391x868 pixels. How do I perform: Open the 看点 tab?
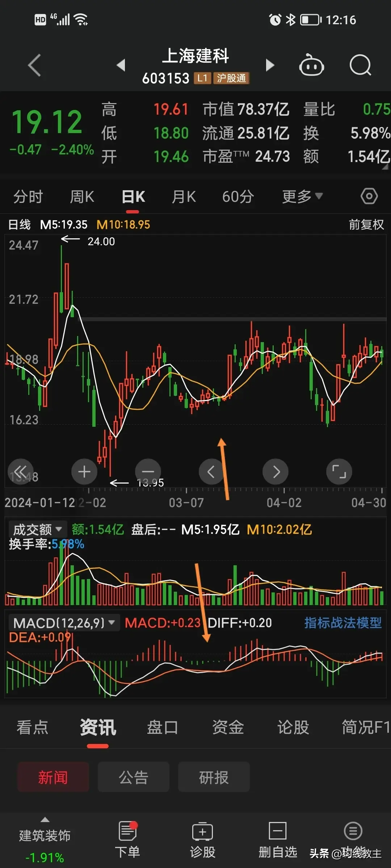tap(32, 727)
